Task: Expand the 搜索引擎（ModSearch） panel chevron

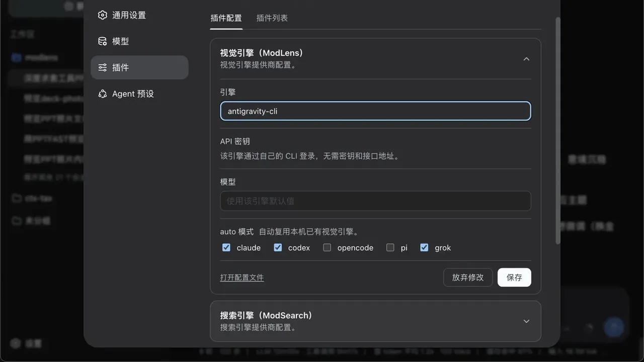Action: coord(526,321)
